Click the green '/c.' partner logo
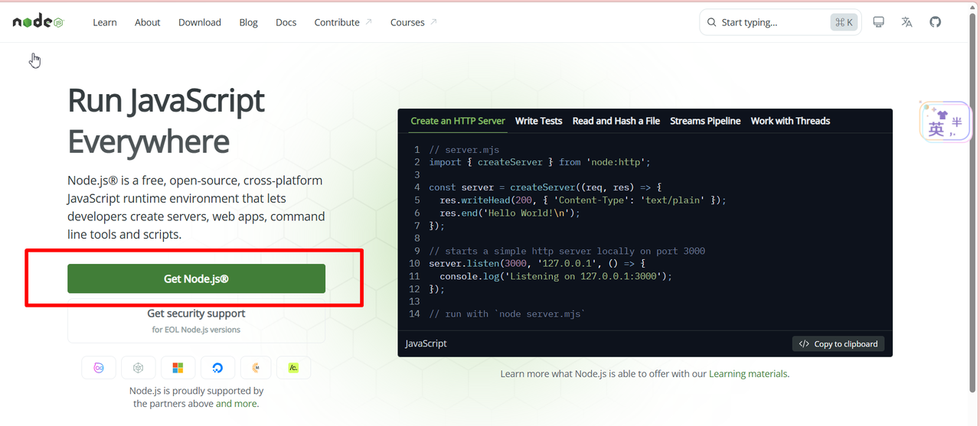 point(293,368)
